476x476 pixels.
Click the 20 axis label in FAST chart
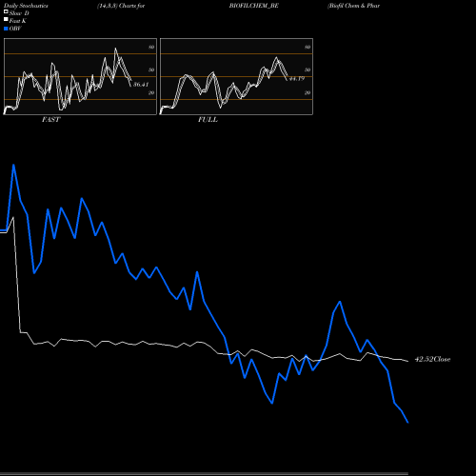(x=151, y=92)
